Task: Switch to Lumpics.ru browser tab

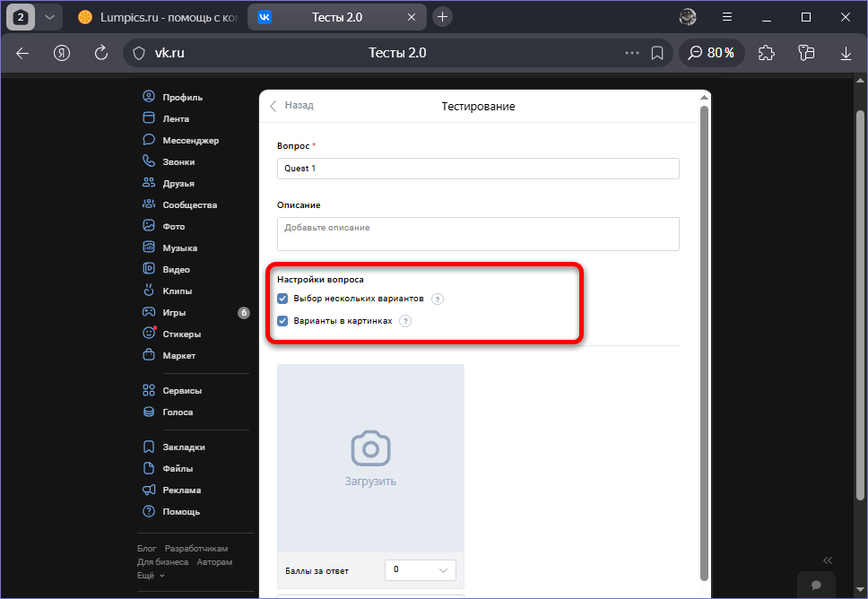Action: 159,18
